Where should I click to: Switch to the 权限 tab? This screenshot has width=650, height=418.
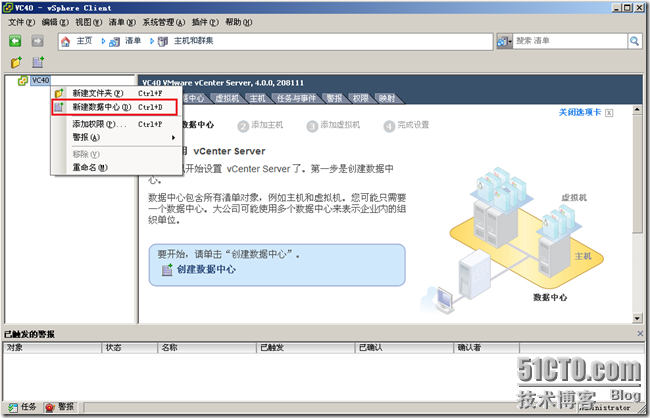coord(361,98)
